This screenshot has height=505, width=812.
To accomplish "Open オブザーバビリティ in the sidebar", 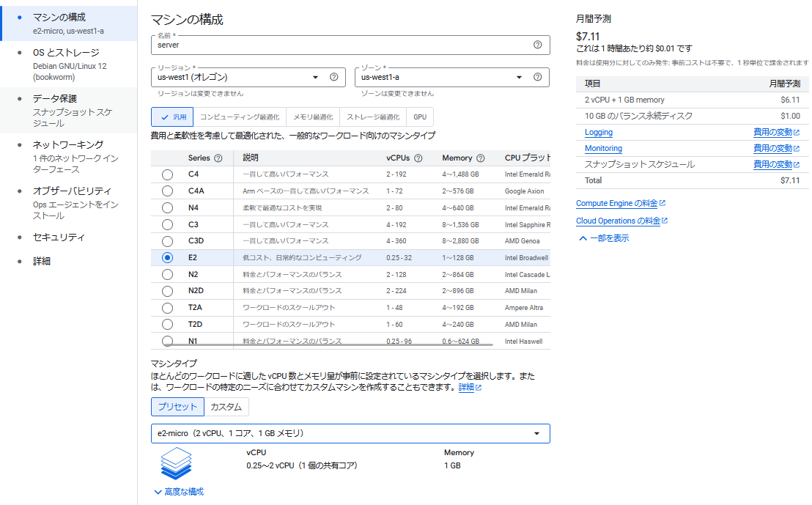I will [69, 202].
